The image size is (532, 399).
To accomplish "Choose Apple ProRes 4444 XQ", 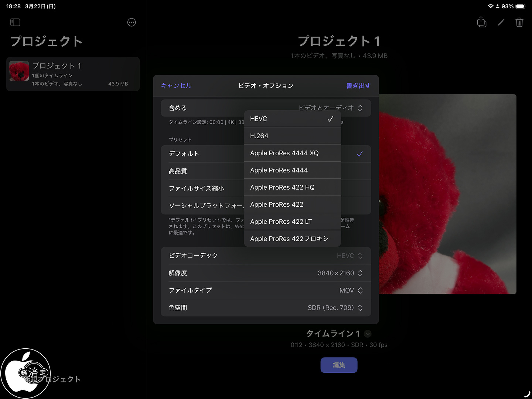I will click(x=292, y=153).
